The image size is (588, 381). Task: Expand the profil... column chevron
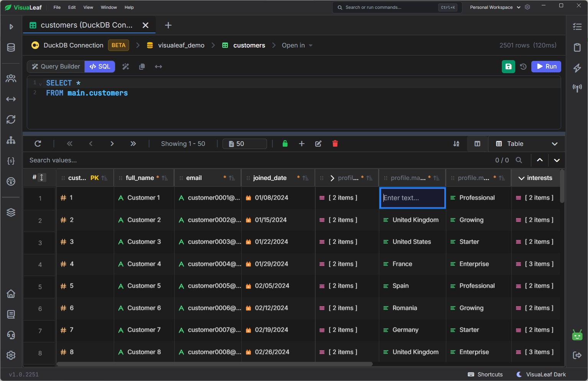pyautogui.click(x=332, y=178)
